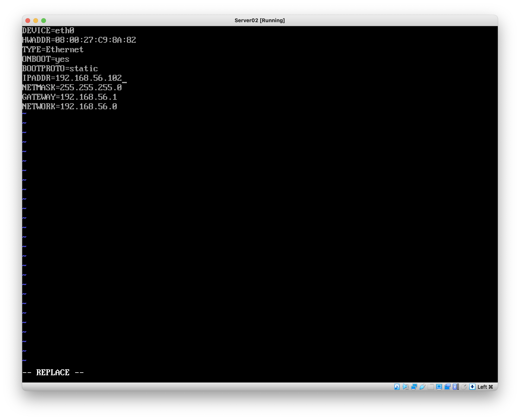The image size is (520, 420).
Task: Click the green fullscreen window button
Action: [44, 21]
